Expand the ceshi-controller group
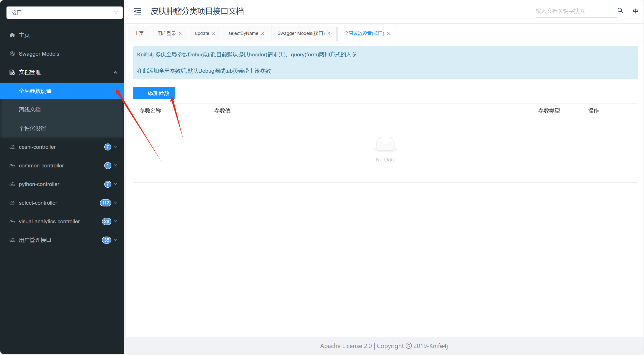644x355 pixels. [x=116, y=147]
